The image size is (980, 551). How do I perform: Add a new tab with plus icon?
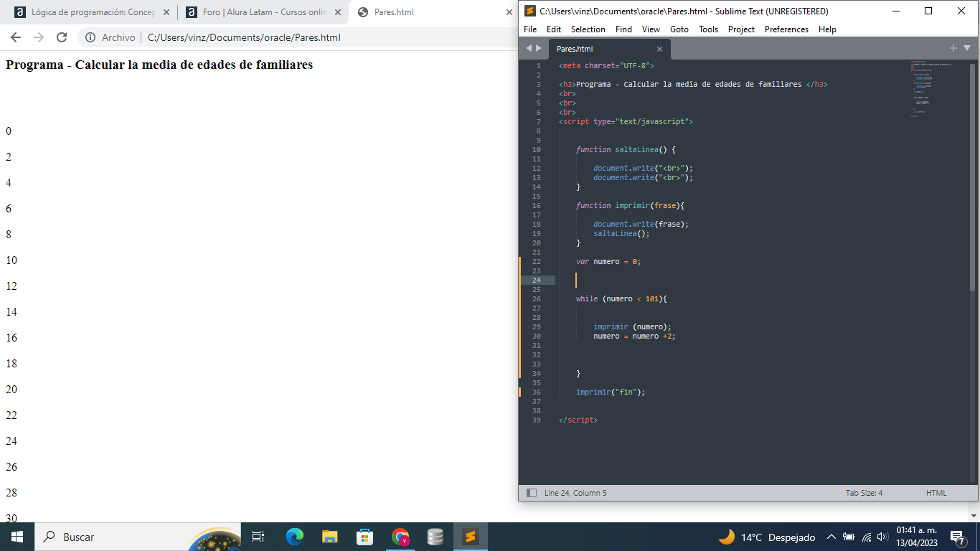[x=953, y=48]
